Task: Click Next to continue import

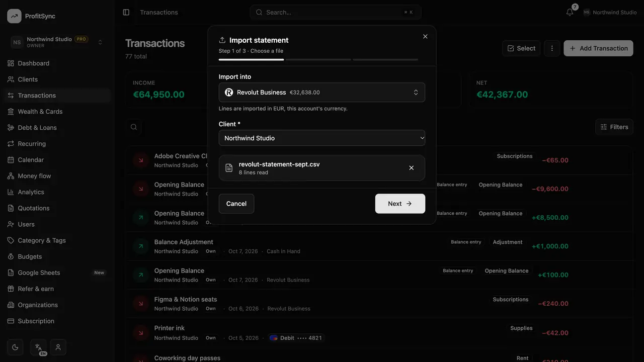Action: click(400, 204)
